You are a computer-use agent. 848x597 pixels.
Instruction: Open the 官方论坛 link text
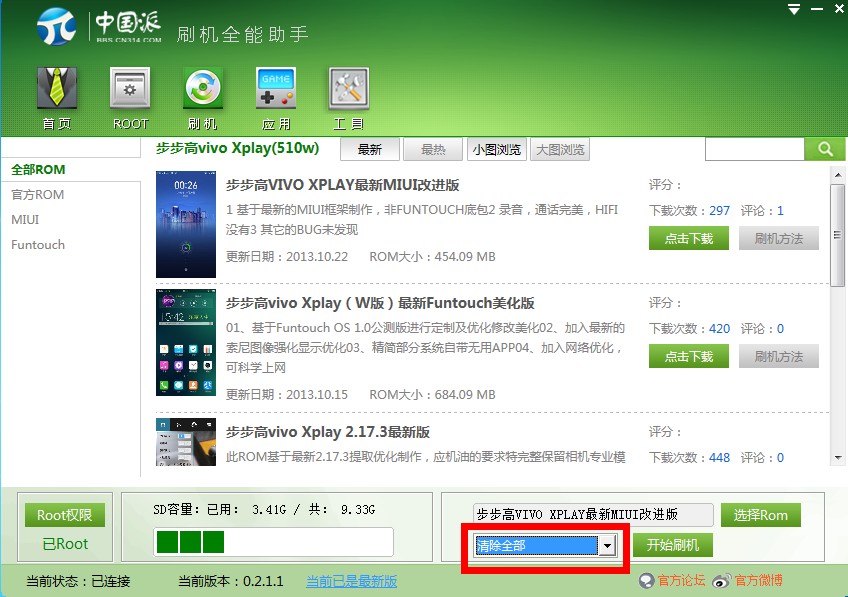click(681, 581)
